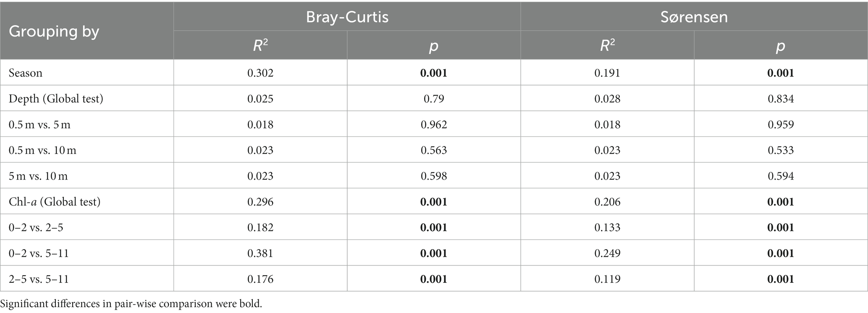This screenshot has width=868, height=313.
Task: Select the '0.5 m vs. 5 m' row label
Action: [x=39, y=125]
